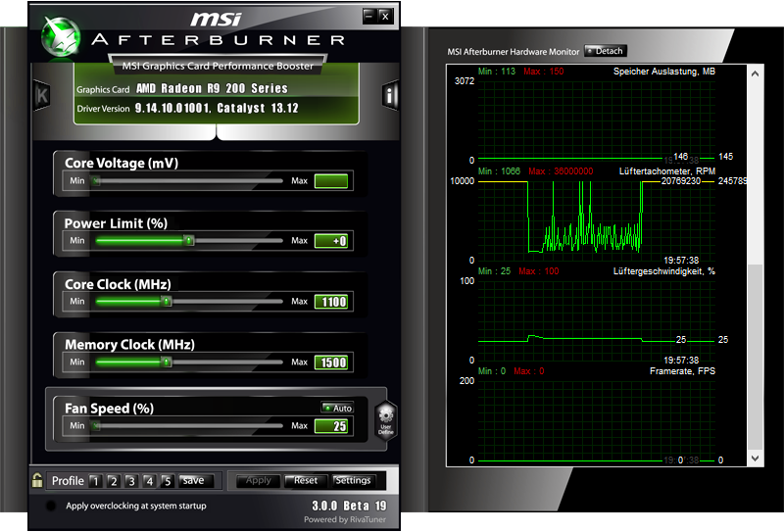Toggle the profile lock padlock icon

pos(37,480)
